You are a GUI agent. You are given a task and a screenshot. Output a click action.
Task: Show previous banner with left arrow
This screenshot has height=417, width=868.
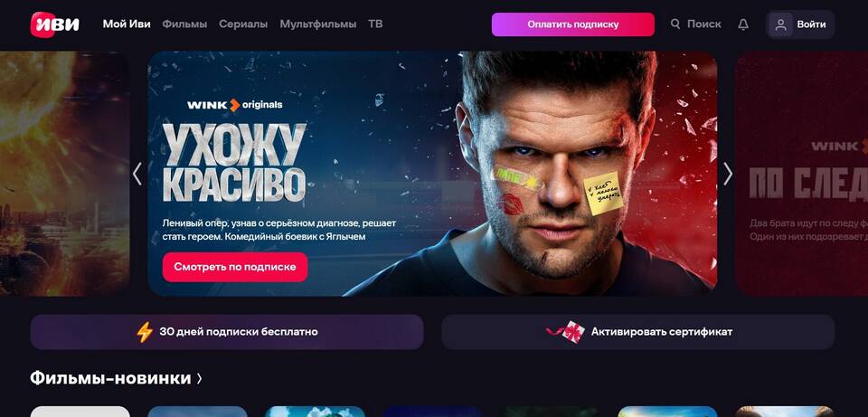click(x=137, y=174)
